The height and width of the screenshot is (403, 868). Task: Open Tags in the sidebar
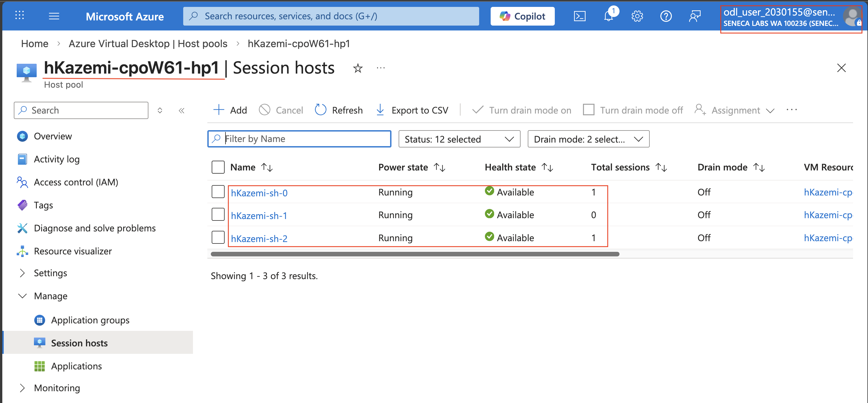[43, 205]
